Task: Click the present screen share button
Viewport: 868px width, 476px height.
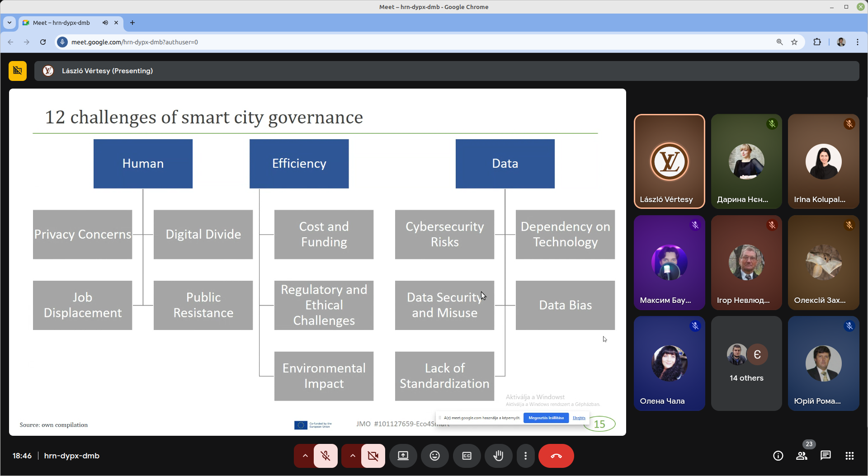Action: click(403, 456)
